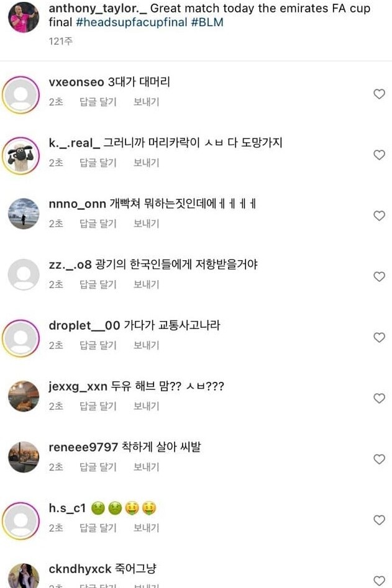Tap heart icon on h.s_c1 emoji comment
Screen dimensions: 392x588
pos(379,520)
